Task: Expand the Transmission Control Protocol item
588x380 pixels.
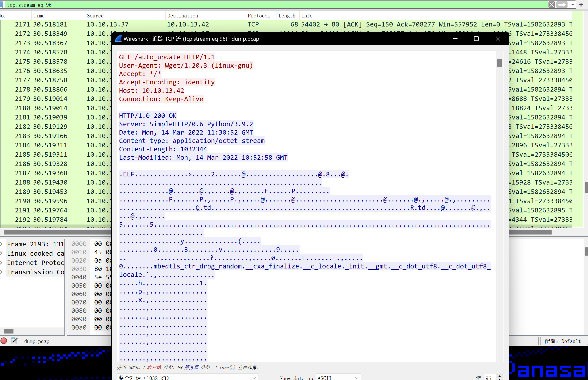Action: (2, 272)
